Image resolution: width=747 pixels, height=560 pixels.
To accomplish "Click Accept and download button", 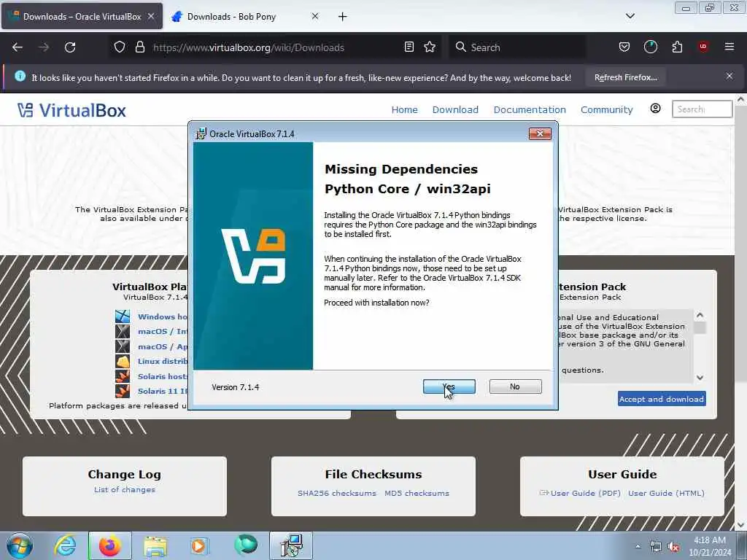I will tap(662, 399).
